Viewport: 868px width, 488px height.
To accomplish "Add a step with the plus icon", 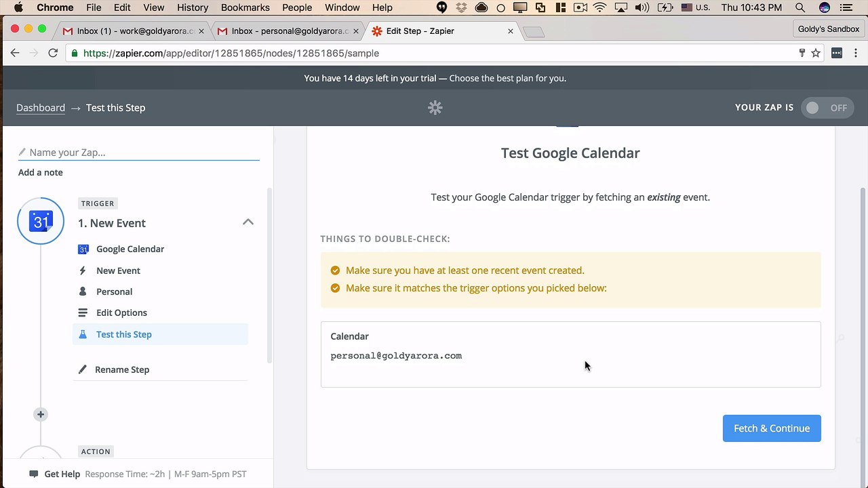I will tap(41, 414).
